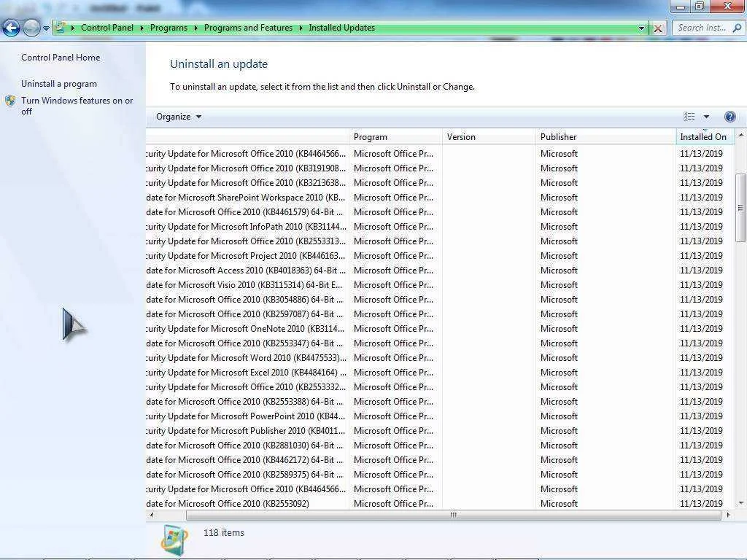Click the 118 items status text

(x=224, y=533)
